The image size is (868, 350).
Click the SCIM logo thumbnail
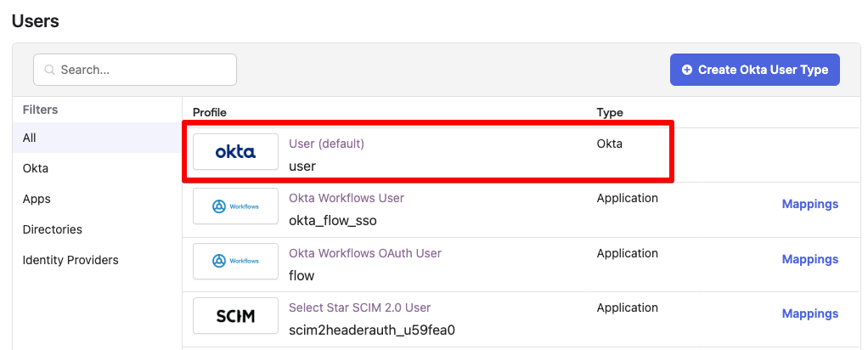pyautogui.click(x=235, y=315)
